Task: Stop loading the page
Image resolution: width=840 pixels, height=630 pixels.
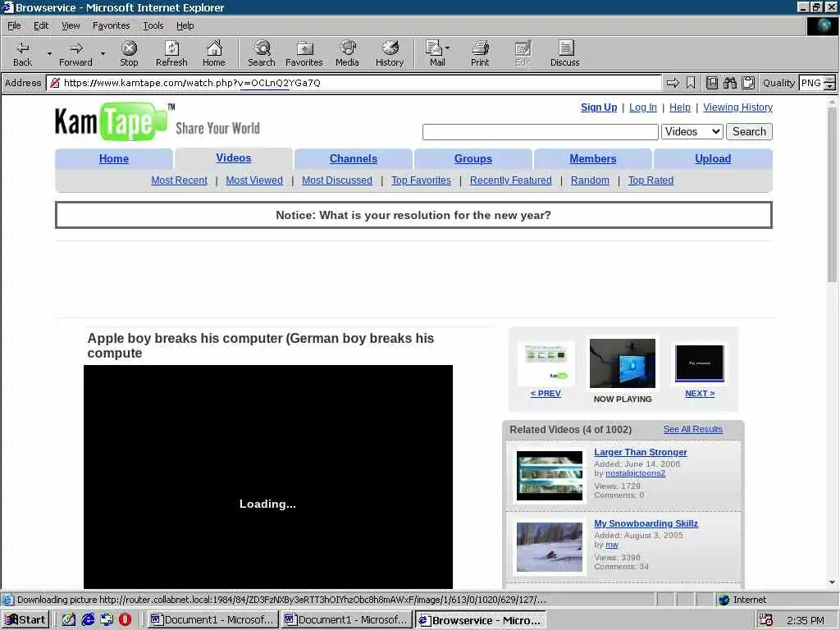Action: (x=129, y=53)
